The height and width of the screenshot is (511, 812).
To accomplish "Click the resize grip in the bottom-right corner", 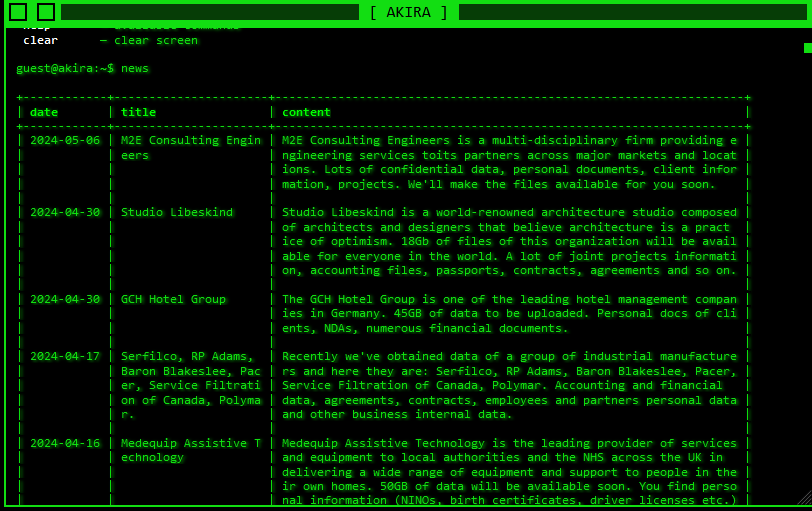I will point(805,498).
